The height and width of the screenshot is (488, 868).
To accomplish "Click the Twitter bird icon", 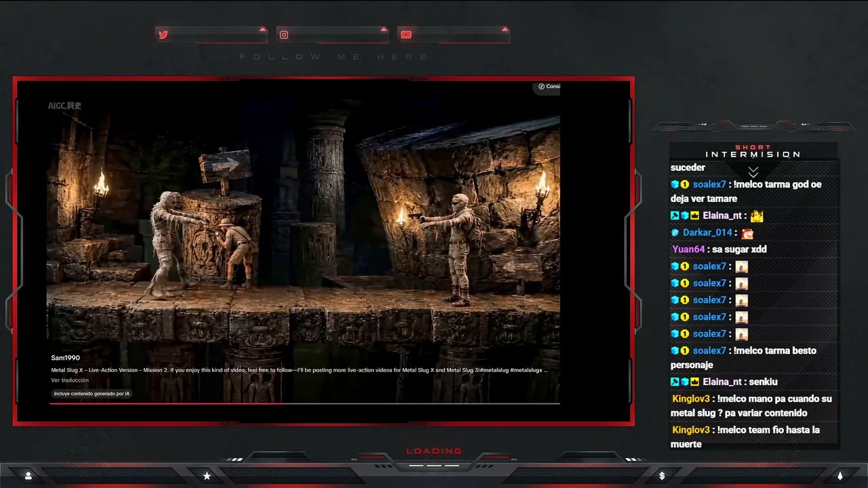I will point(163,35).
